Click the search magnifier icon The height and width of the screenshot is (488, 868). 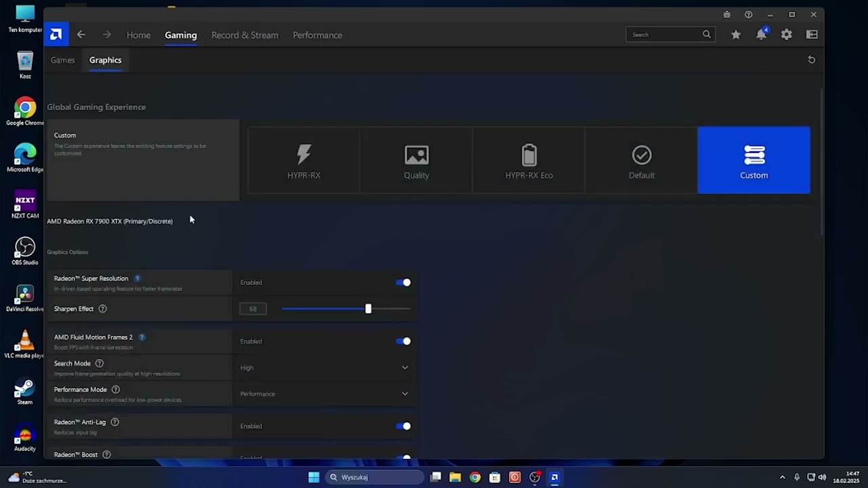pos(707,35)
